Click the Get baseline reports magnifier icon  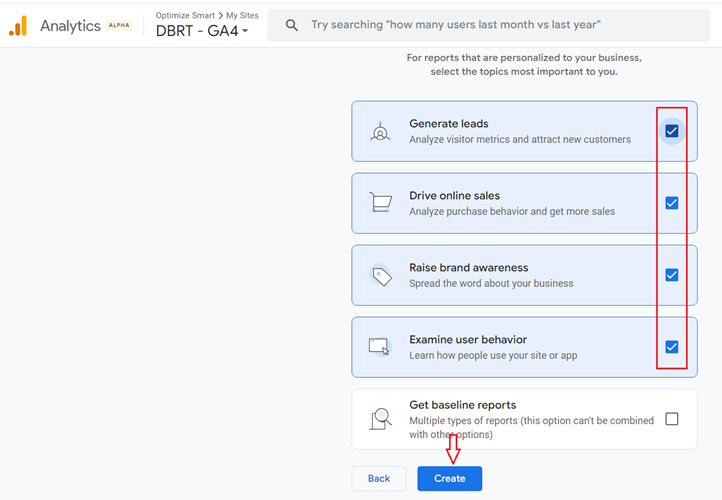point(380,419)
